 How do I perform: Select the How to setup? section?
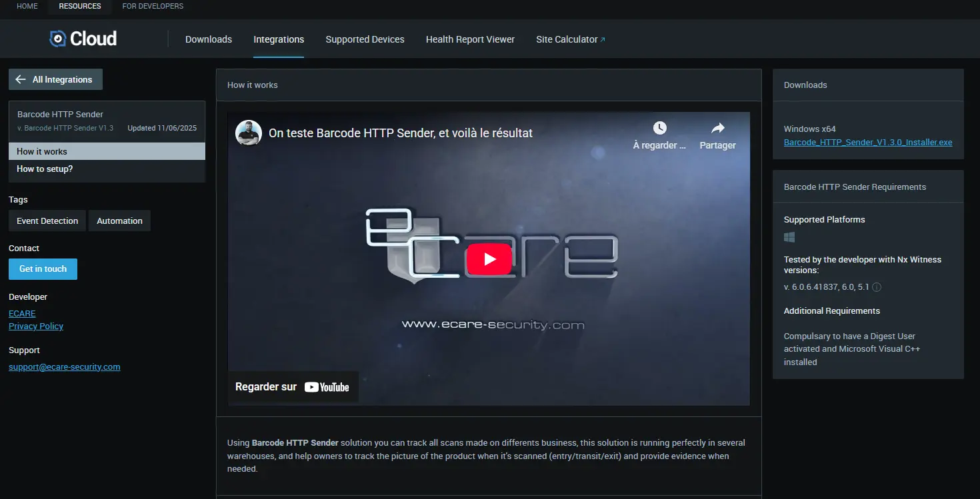tap(45, 169)
